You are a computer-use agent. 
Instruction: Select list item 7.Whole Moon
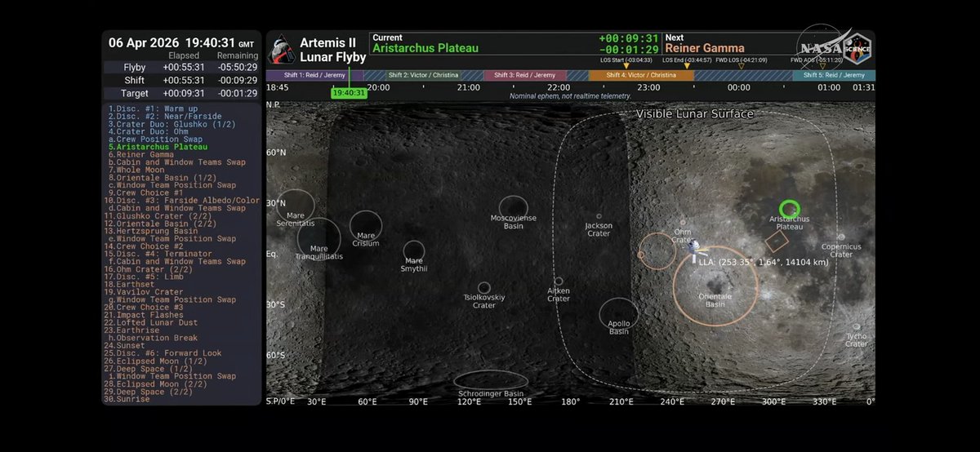[x=136, y=170]
